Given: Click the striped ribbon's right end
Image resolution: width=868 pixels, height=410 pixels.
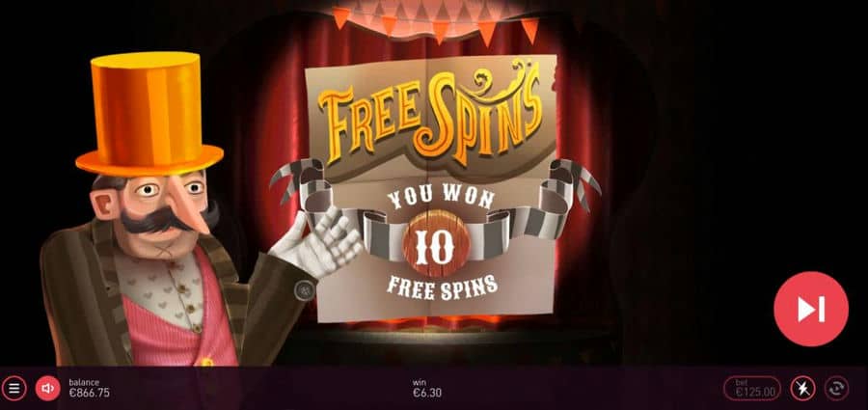Looking at the screenshot, I should pyautogui.click(x=573, y=185).
